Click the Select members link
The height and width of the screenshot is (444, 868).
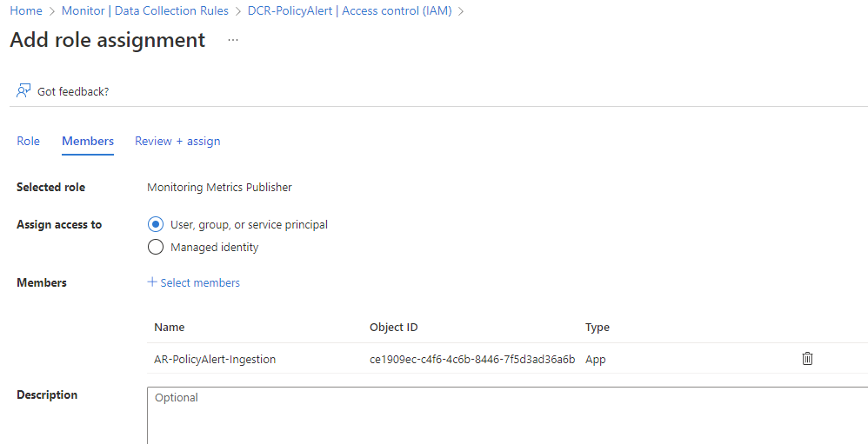200,282
